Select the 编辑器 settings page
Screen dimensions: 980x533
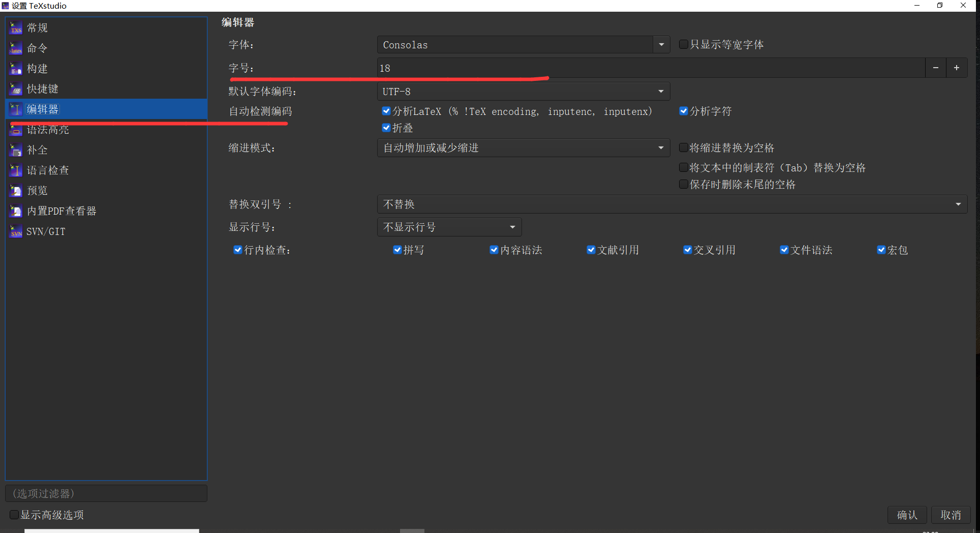(x=106, y=109)
